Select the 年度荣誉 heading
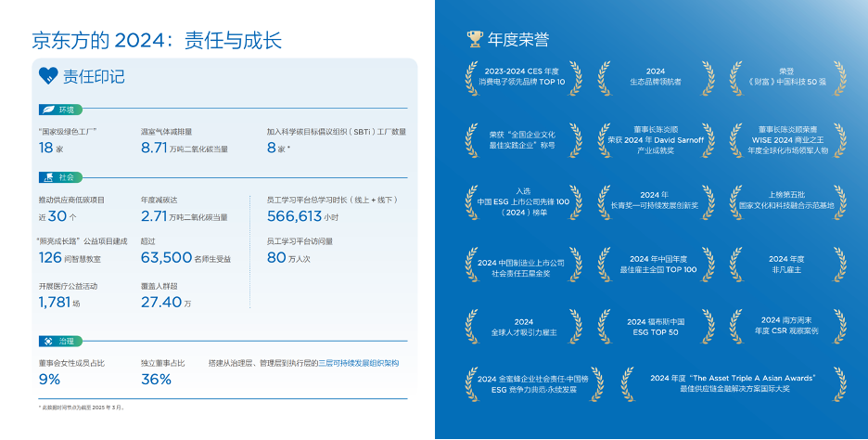The image size is (868, 440). tap(518, 39)
